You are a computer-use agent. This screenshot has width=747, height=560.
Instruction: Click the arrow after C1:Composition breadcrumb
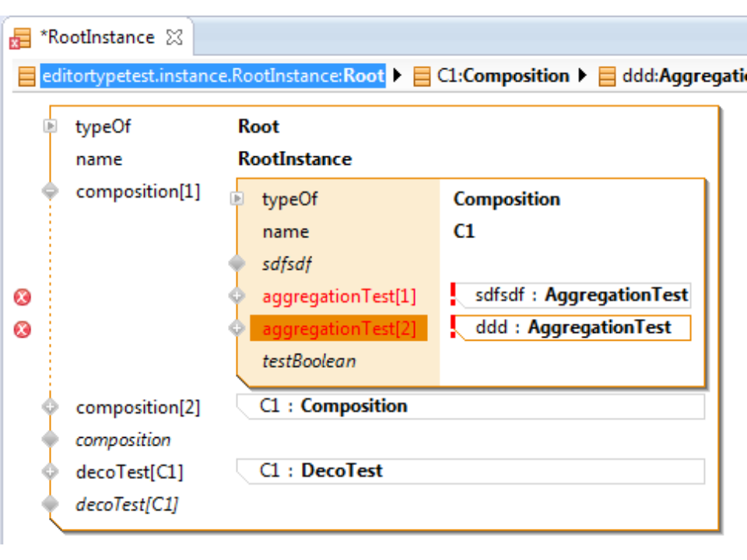coord(583,76)
